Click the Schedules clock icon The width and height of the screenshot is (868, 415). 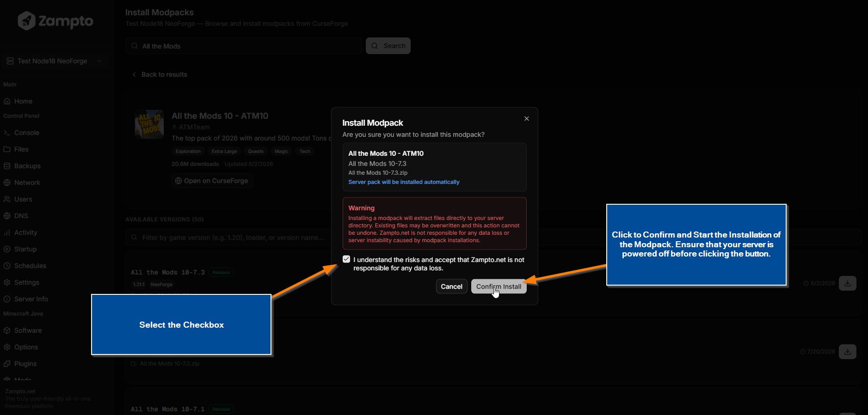[x=7, y=266]
